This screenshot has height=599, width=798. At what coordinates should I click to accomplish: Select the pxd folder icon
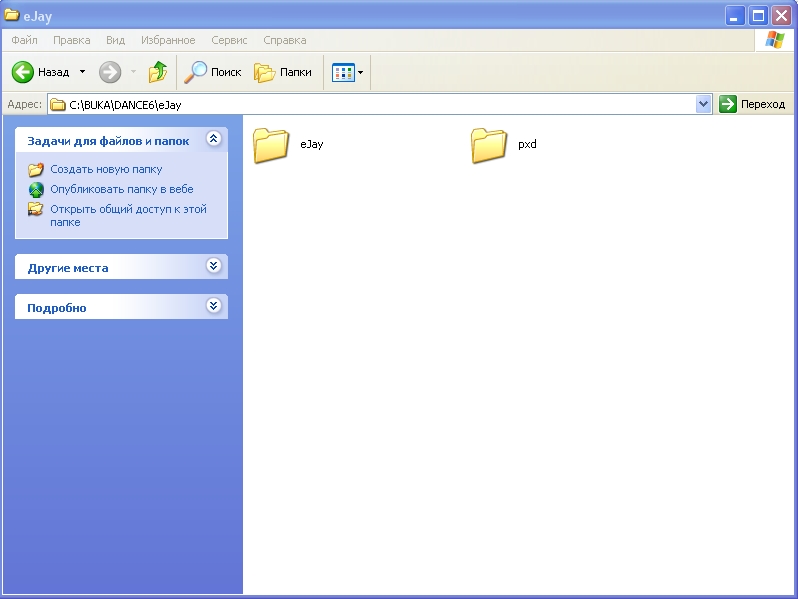click(489, 146)
